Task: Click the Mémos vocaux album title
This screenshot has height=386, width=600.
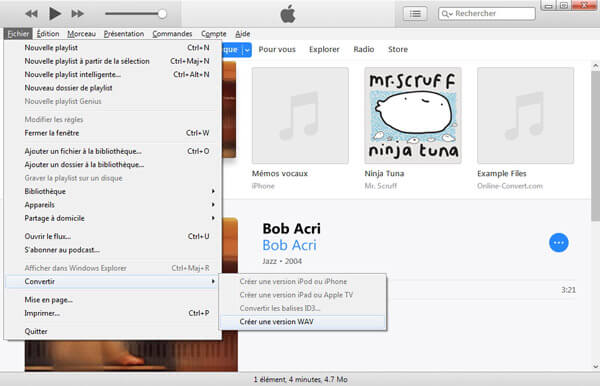Action: [280, 174]
